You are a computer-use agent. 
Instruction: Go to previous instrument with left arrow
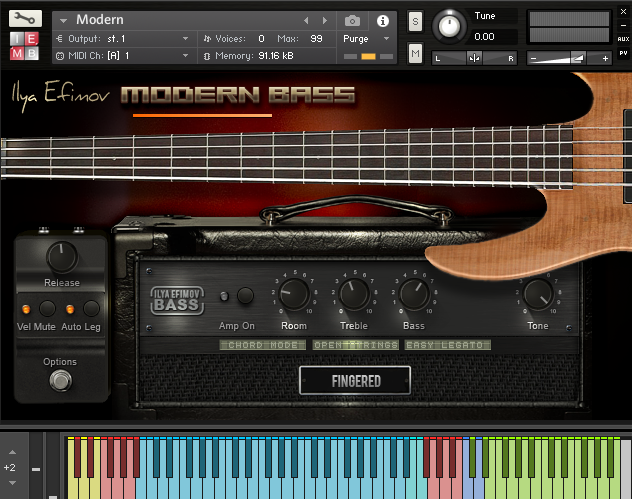click(x=306, y=20)
